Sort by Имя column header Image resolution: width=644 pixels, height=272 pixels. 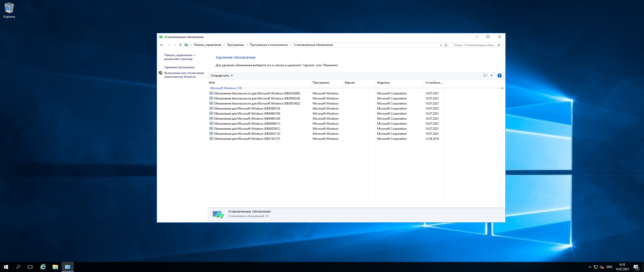[259, 83]
